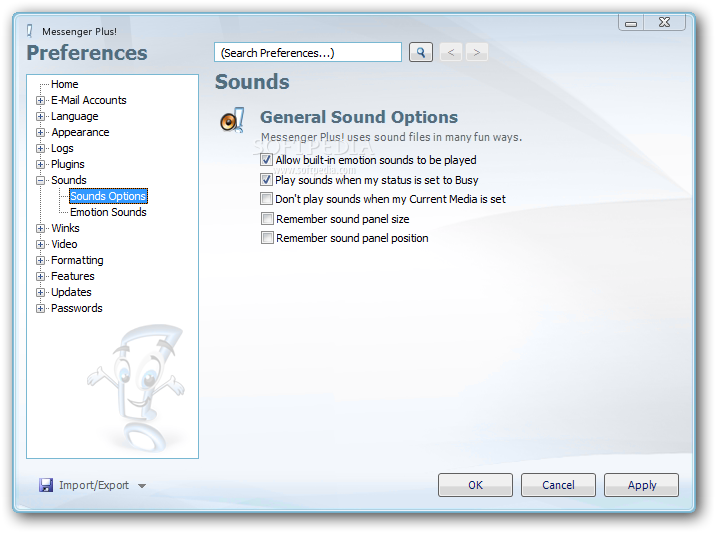Image resolution: width=716 pixels, height=533 pixels.
Task: Select the Appearance category label
Action: pos(80,132)
